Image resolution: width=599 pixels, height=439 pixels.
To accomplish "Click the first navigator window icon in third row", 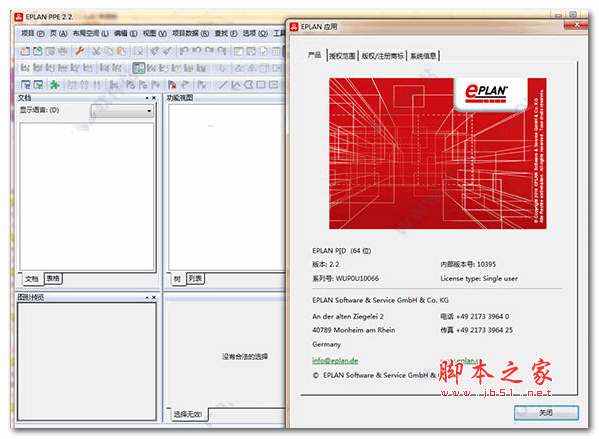I will pyautogui.click(x=26, y=84).
